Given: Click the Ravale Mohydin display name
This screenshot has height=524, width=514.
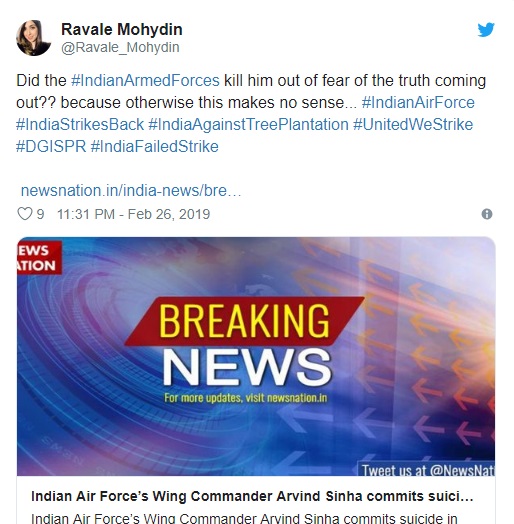Looking at the screenshot, I should (x=122, y=29).
